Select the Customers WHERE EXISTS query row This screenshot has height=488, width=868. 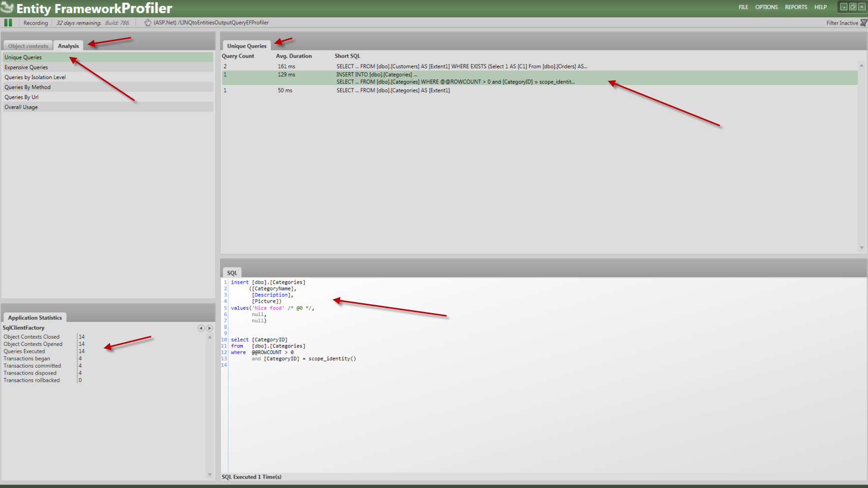point(540,66)
